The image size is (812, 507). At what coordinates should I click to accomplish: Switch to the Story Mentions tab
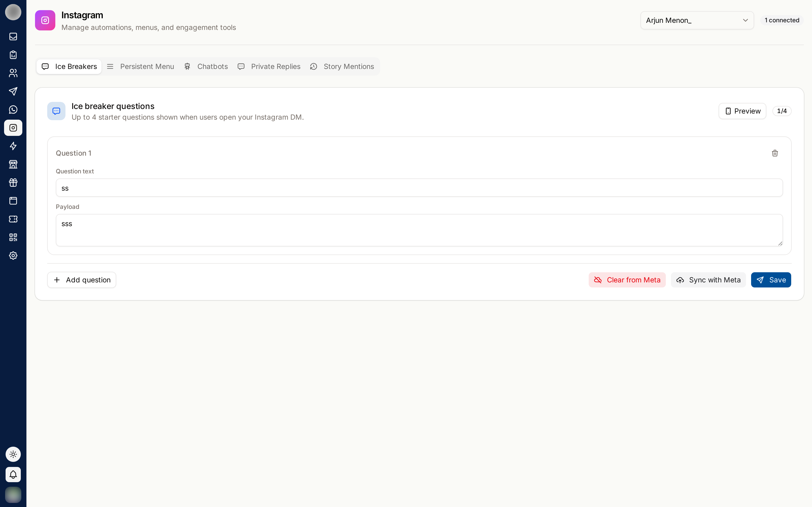pyautogui.click(x=342, y=66)
